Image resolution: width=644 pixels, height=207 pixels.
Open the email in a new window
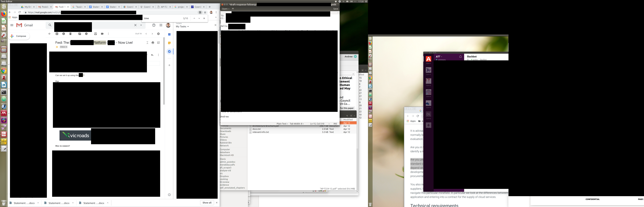(x=159, y=43)
